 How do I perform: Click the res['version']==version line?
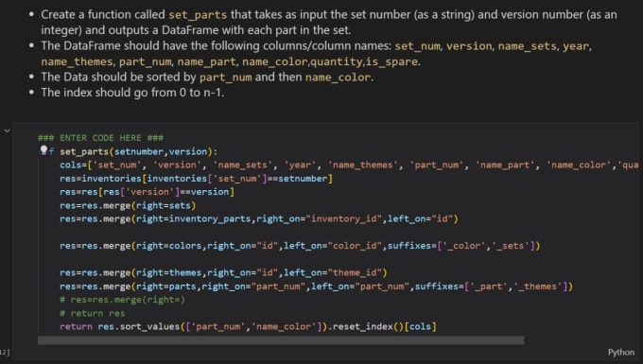point(147,192)
